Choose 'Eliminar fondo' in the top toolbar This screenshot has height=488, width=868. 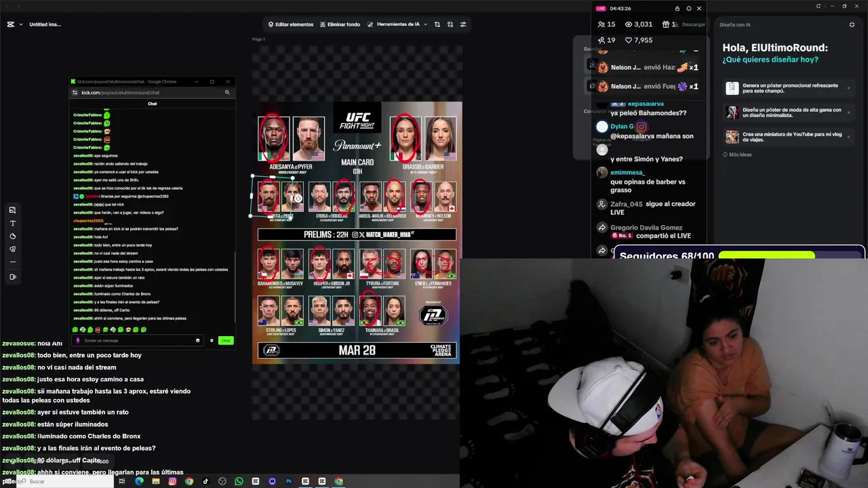click(339, 24)
